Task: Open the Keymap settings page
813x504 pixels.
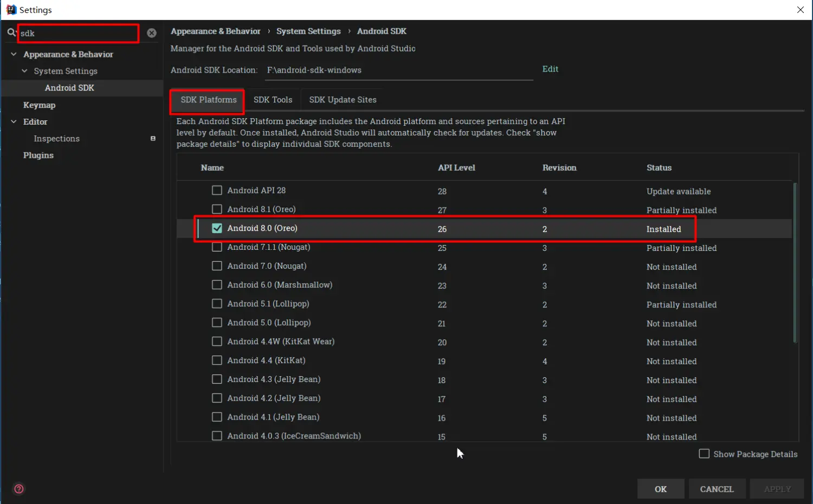Action: 39,105
